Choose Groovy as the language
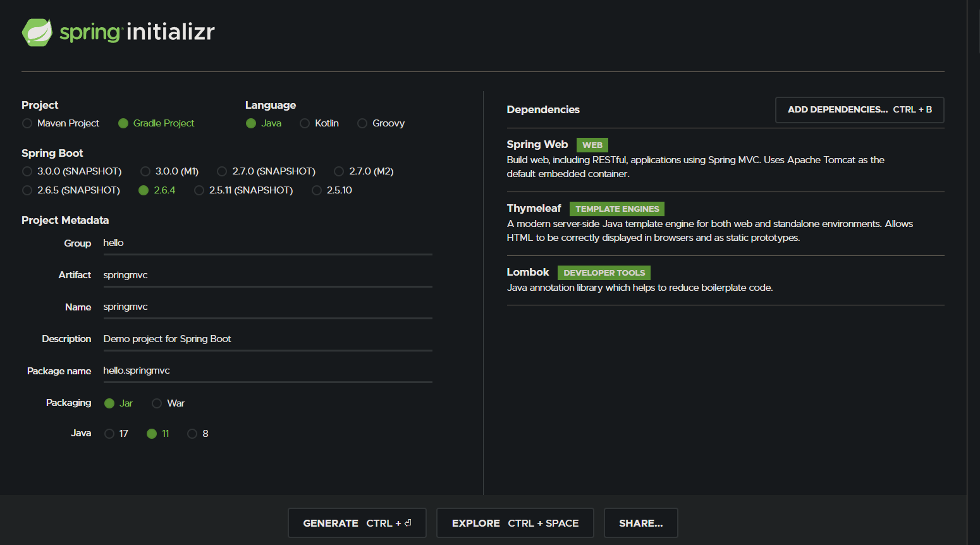Viewport: 980px width, 545px height. point(381,123)
